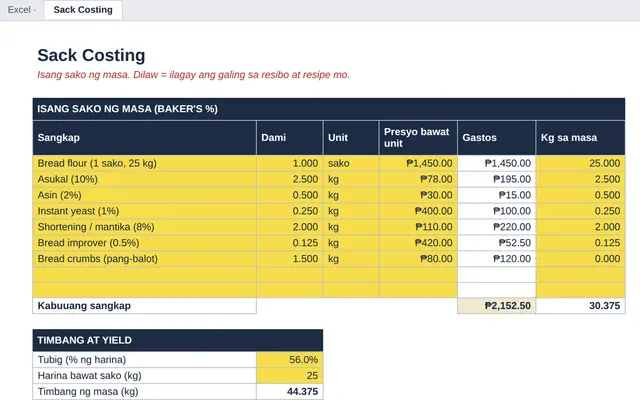This screenshot has width=640, height=400.
Task: Click the Sangkap column header
Action: [144, 138]
